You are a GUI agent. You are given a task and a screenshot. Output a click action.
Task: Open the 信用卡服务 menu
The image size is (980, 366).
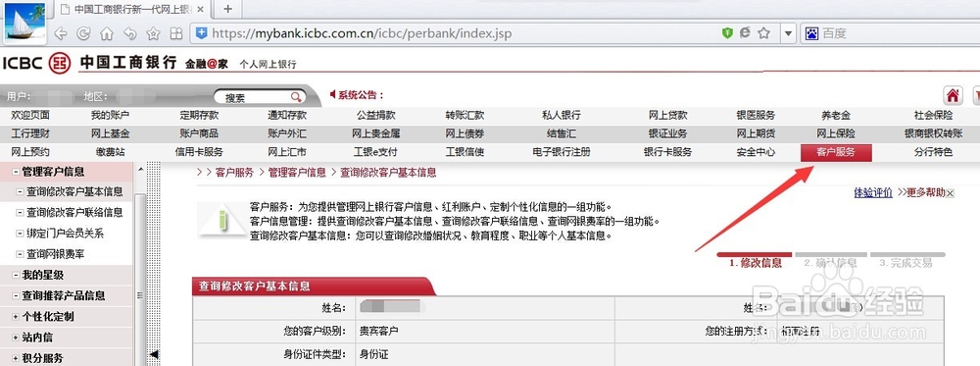pyautogui.click(x=199, y=152)
